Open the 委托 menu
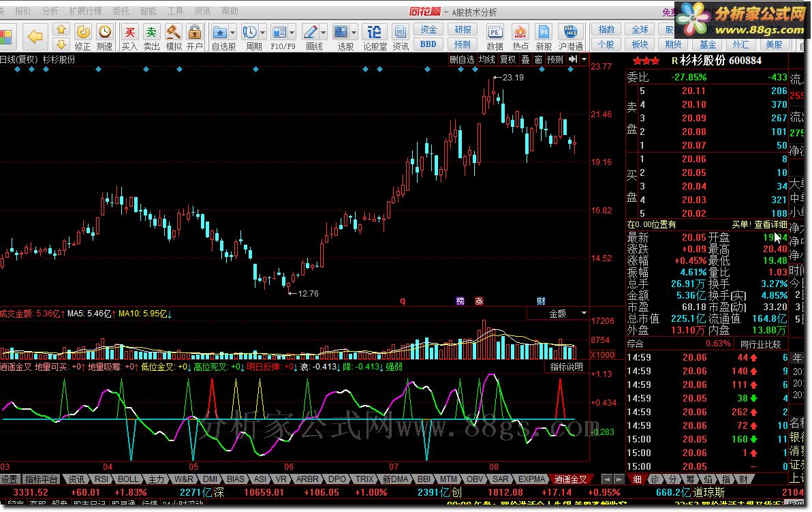812x512 pixels. pyautogui.click(x=121, y=11)
